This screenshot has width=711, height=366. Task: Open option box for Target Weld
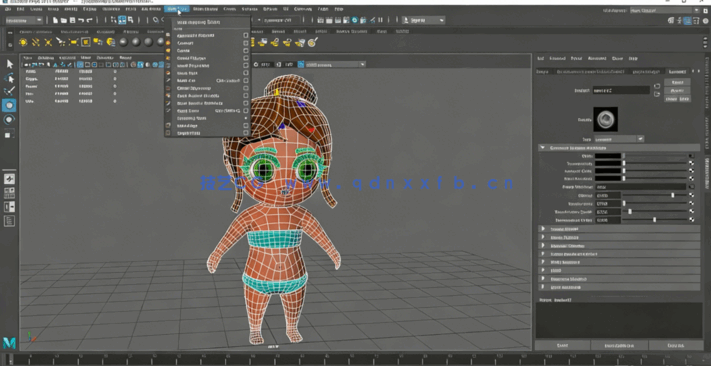(x=246, y=133)
